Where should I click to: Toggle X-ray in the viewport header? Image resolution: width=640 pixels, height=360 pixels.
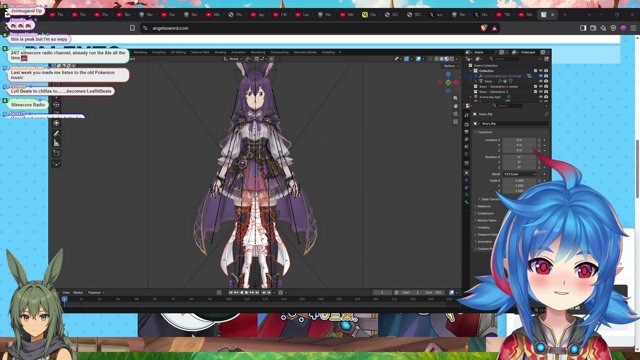pos(430,59)
